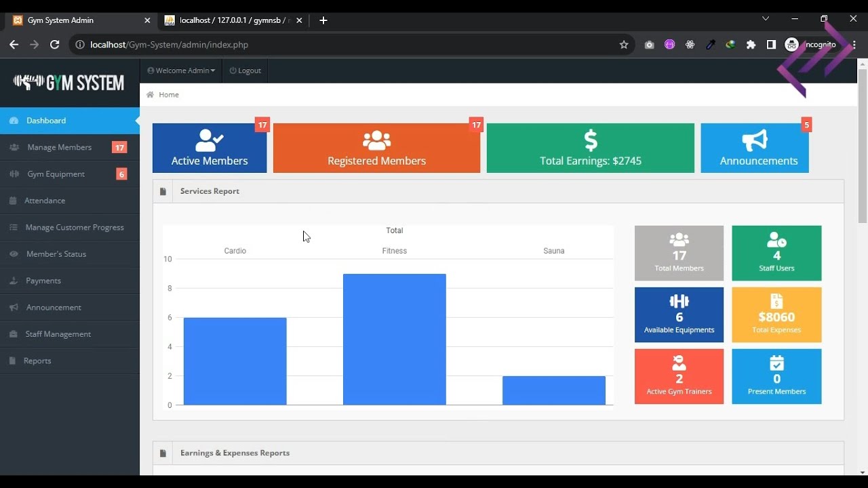Click the Customer Progress list icon

(14, 227)
